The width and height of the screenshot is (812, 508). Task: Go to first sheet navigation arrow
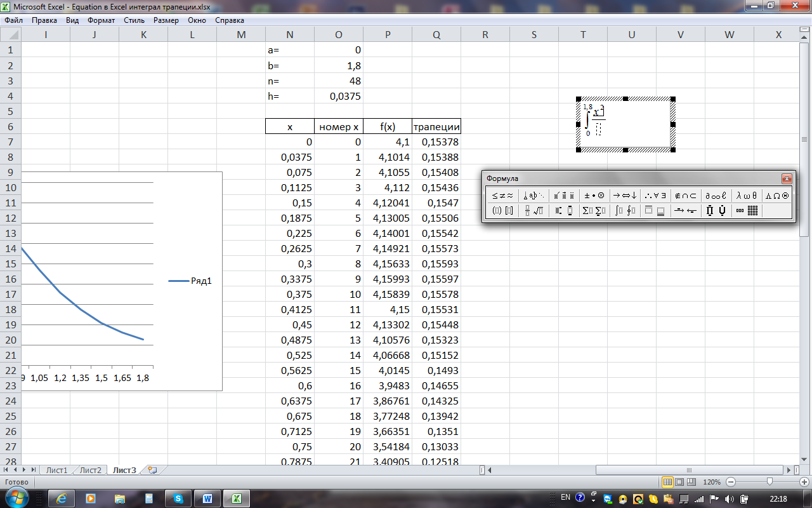click(x=7, y=470)
